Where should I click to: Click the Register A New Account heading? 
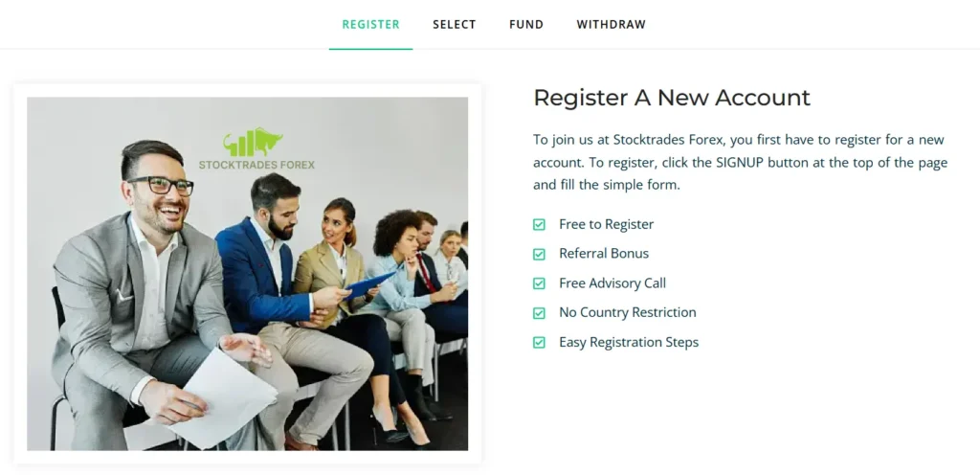(672, 98)
